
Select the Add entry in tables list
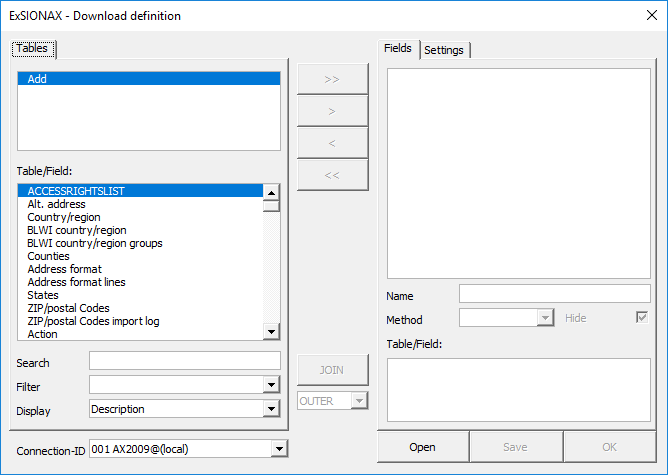(x=149, y=79)
